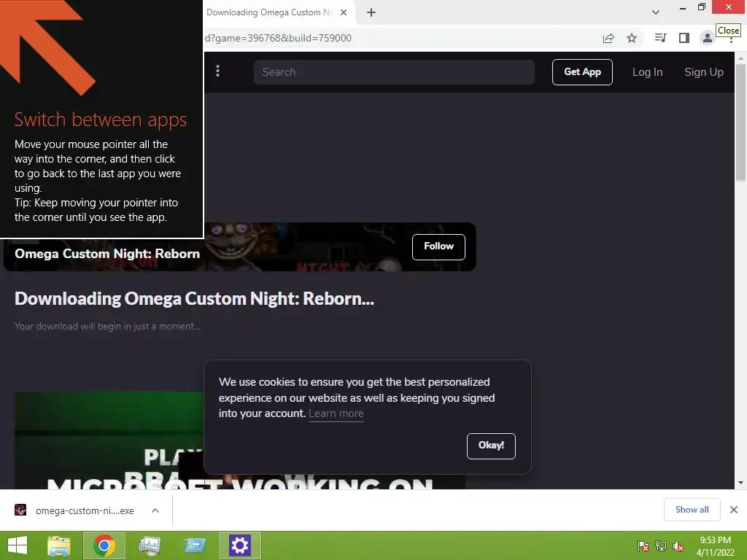Click the address bar URL text
747x560 pixels.
tap(278, 38)
